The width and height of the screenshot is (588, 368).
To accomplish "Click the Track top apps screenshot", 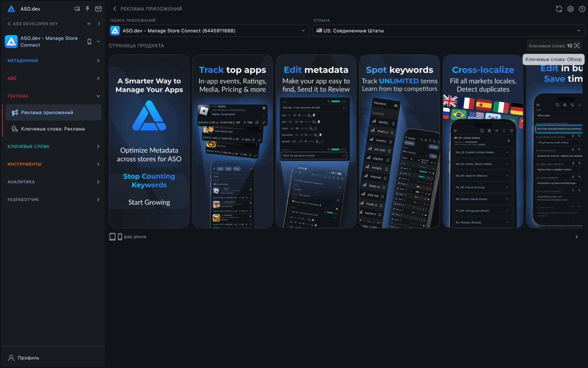I will (x=232, y=141).
